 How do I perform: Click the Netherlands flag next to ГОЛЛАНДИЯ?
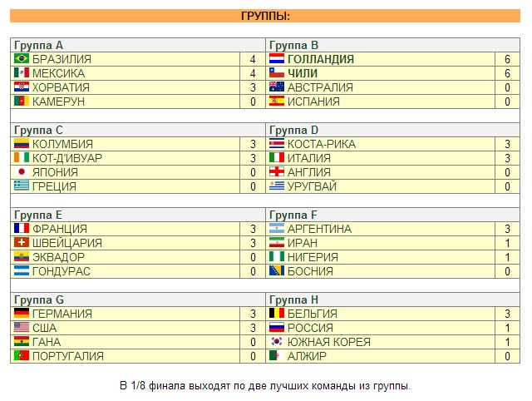coord(277,59)
